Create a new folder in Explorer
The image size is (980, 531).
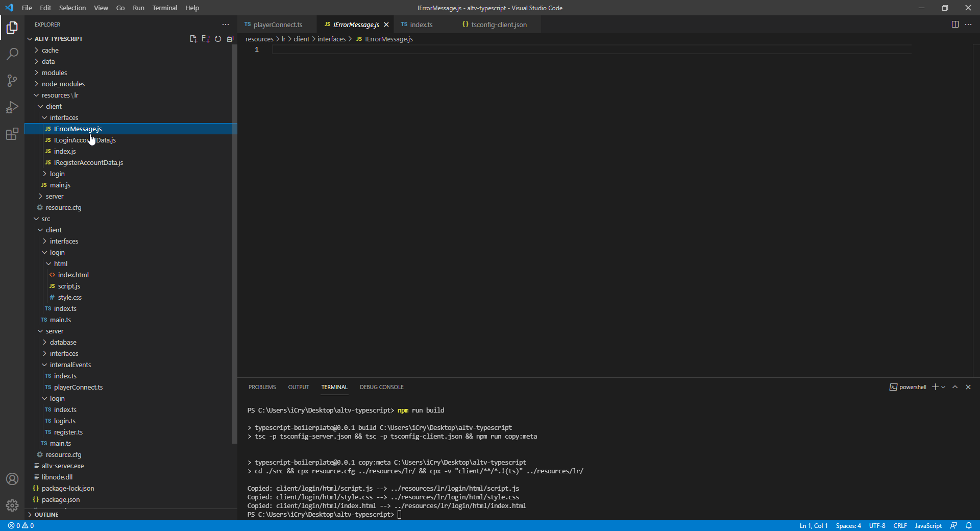pos(206,39)
